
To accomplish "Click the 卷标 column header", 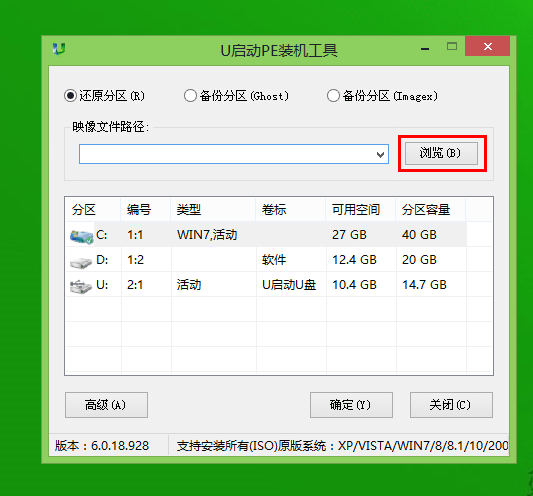I will click(291, 210).
